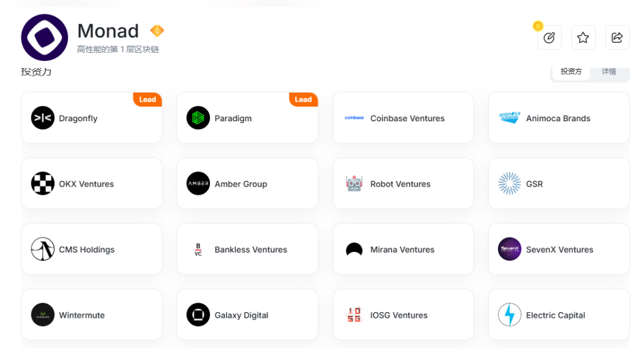Click the GSR starburst logo
The image size is (644, 348).
pyautogui.click(x=509, y=183)
